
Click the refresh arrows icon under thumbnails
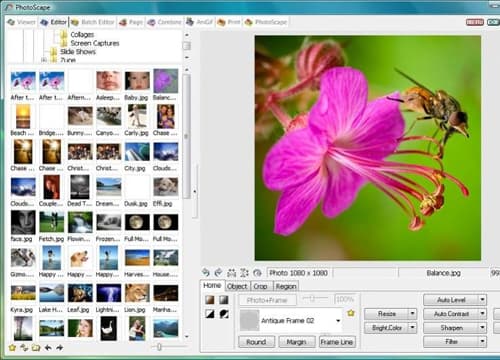coord(24,348)
